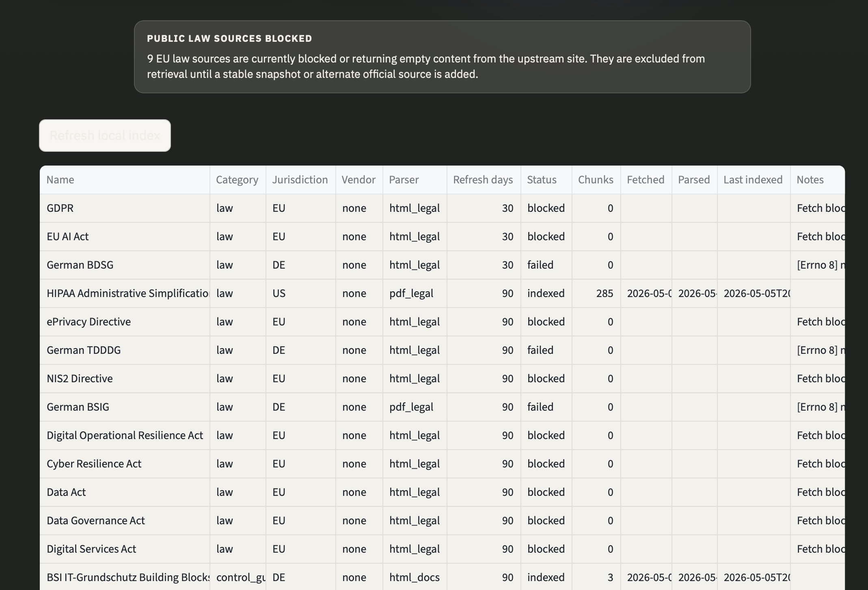Image resolution: width=868 pixels, height=590 pixels.
Task: Click the Public Law Sources Blocked heading
Action: click(x=229, y=39)
